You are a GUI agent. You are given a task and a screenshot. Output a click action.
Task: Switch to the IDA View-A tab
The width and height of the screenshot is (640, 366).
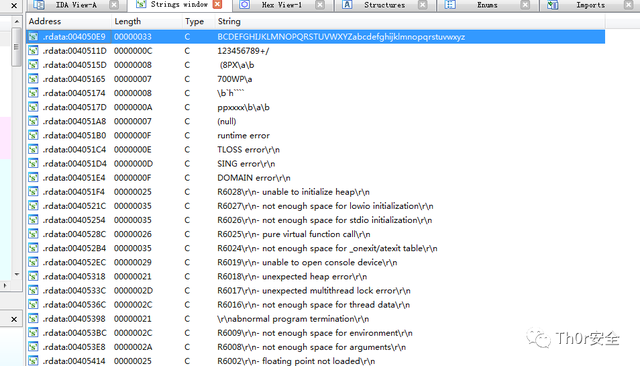[76, 5]
